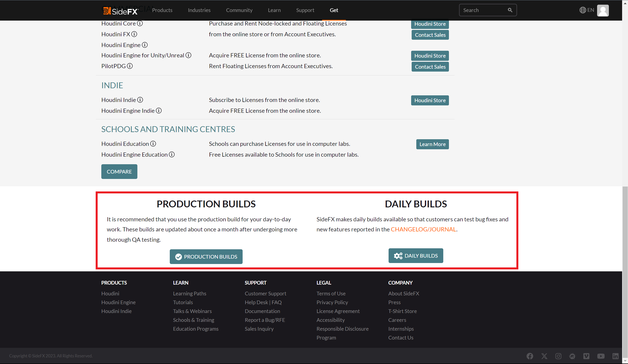Open Privacy Policy footer link

coord(332,302)
